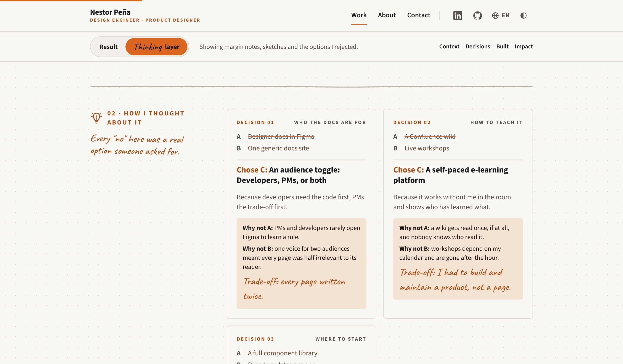Click 'Designer docs in Figma' rejected option

tap(281, 136)
